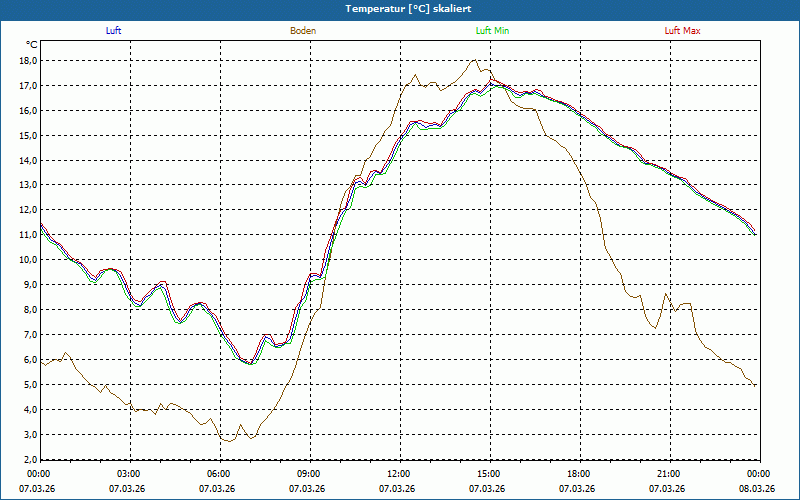Click the 18,0 y-axis value
Image resolution: width=800 pixels, height=500 pixels.
[26, 60]
